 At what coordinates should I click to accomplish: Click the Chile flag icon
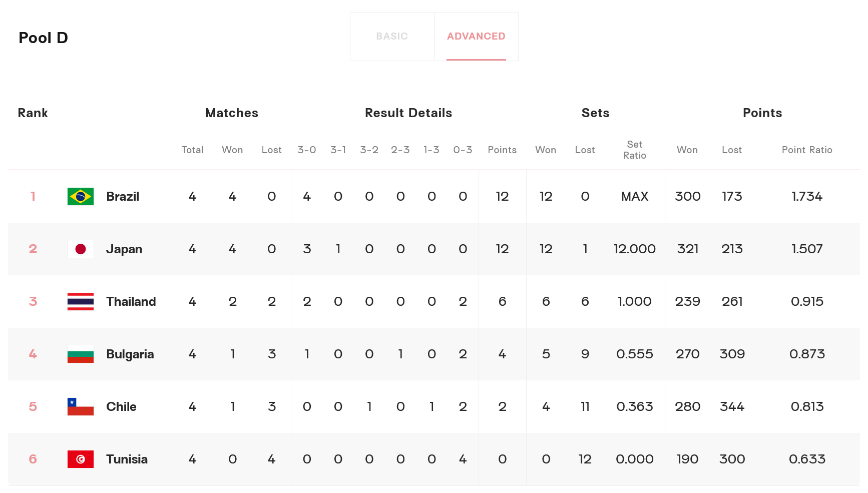click(81, 407)
